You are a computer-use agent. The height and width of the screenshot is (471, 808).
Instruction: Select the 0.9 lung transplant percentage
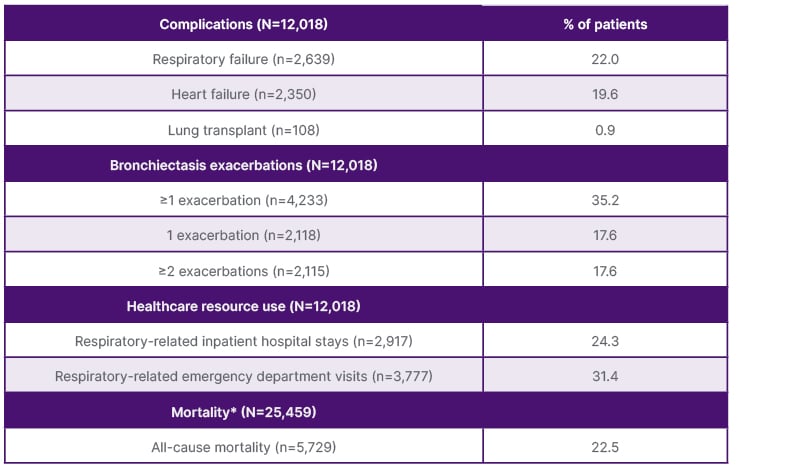604,130
